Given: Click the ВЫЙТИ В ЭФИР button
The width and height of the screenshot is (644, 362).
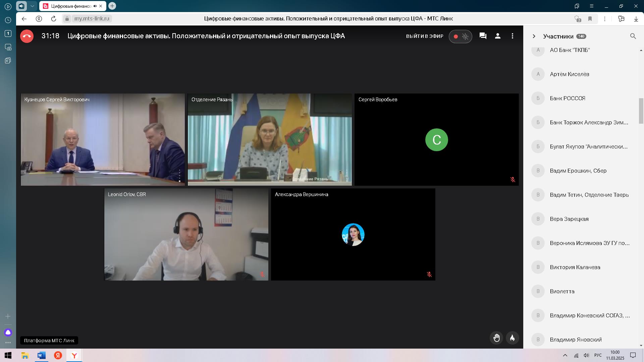Looking at the screenshot, I should click(425, 36).
